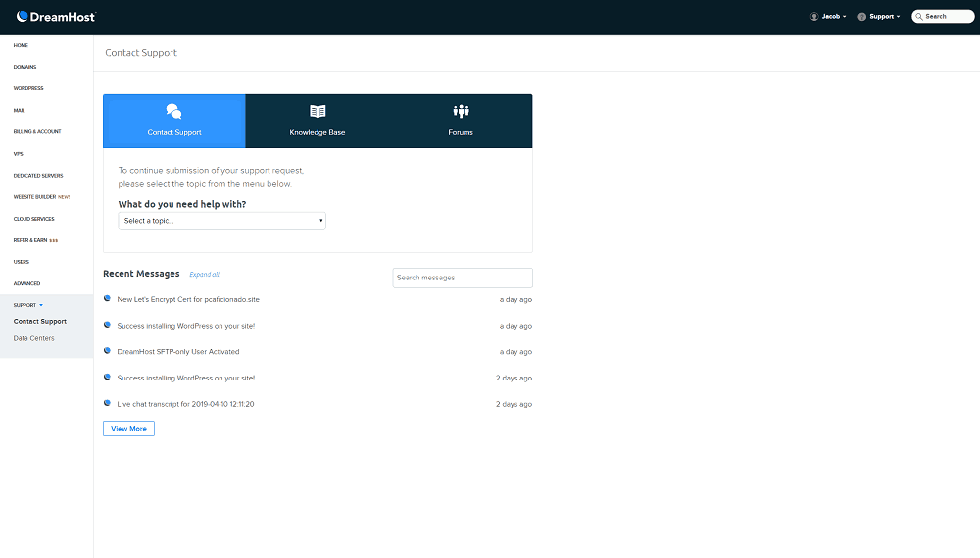Switch to the Forums tab
The height and width of the screenshot is (558, 980).
461,121
